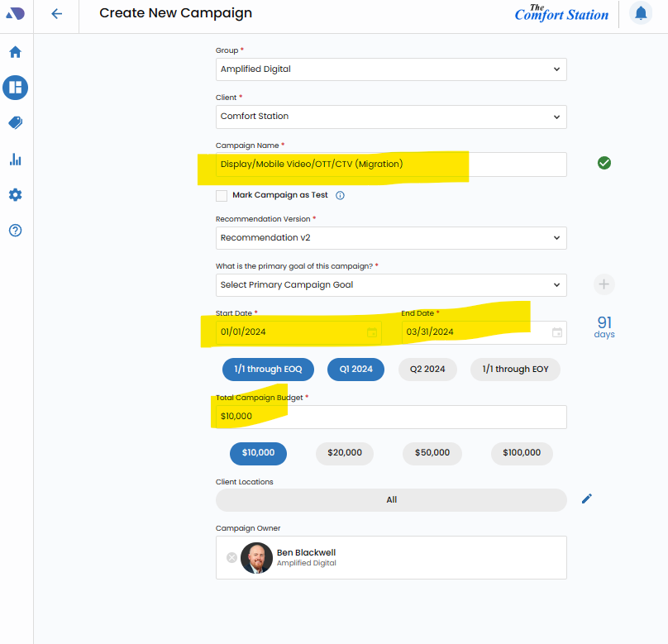Expand Select Primary Campaign Goal dropdown
This screenshot has height=644, width=668.
pyautogui.click(x=391, y=285)
